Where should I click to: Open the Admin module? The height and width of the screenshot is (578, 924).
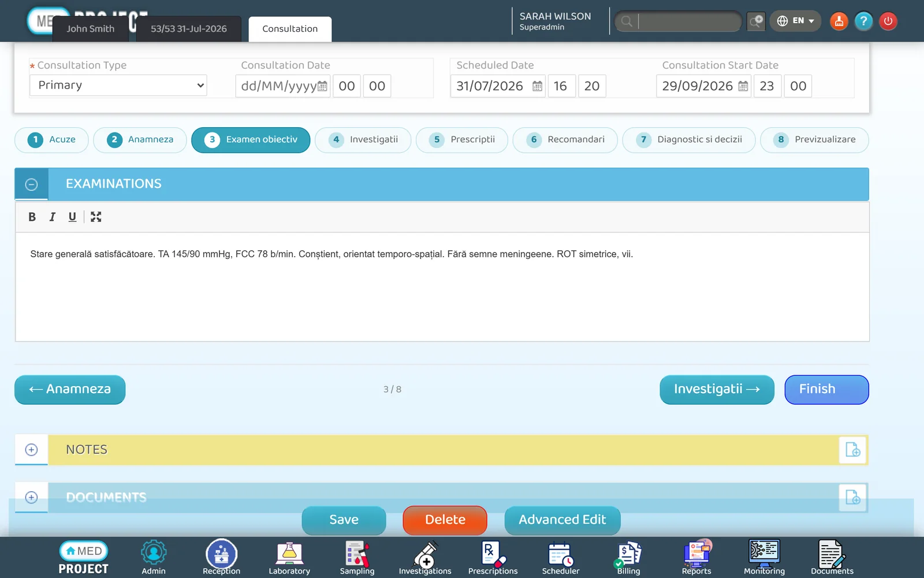154,558
